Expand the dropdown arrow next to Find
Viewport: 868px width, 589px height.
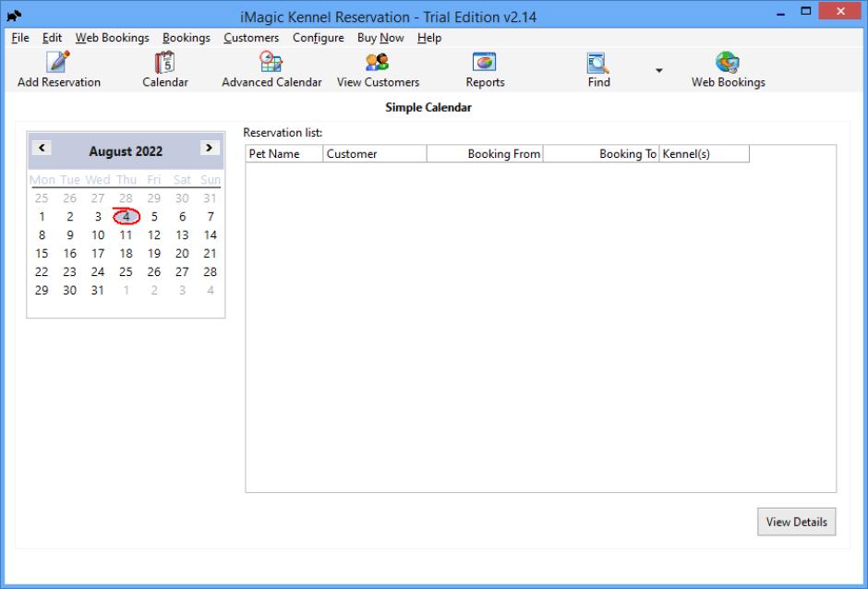(x=659, y=70)
